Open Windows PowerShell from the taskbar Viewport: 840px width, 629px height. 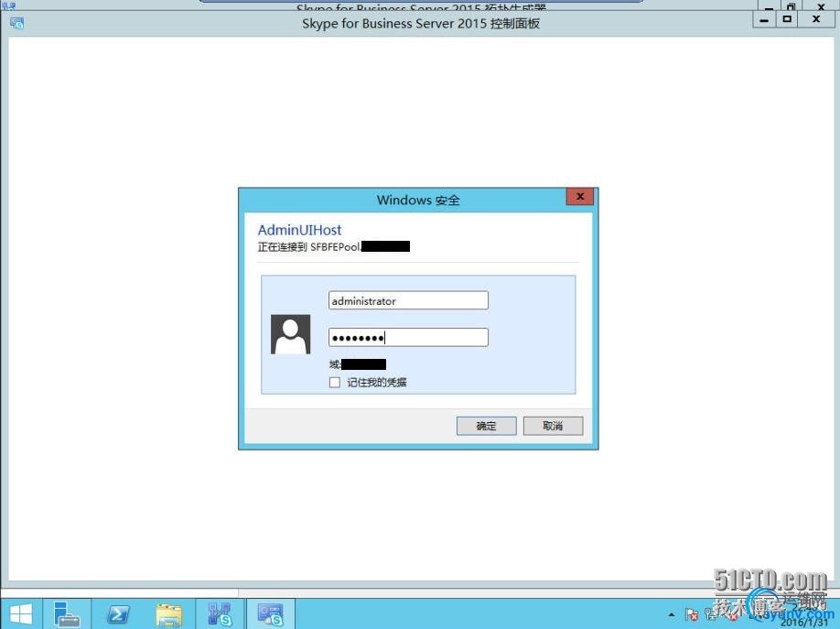point(118,614)
